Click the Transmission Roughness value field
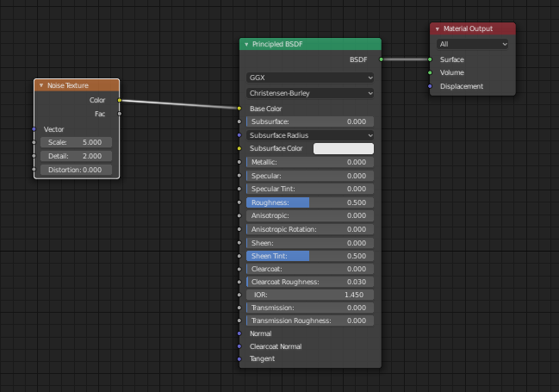 [310, 320]
